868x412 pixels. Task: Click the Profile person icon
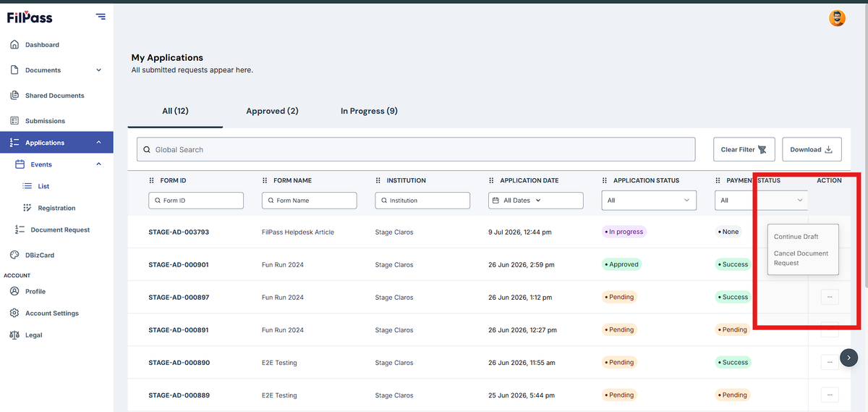click(14, 291)
